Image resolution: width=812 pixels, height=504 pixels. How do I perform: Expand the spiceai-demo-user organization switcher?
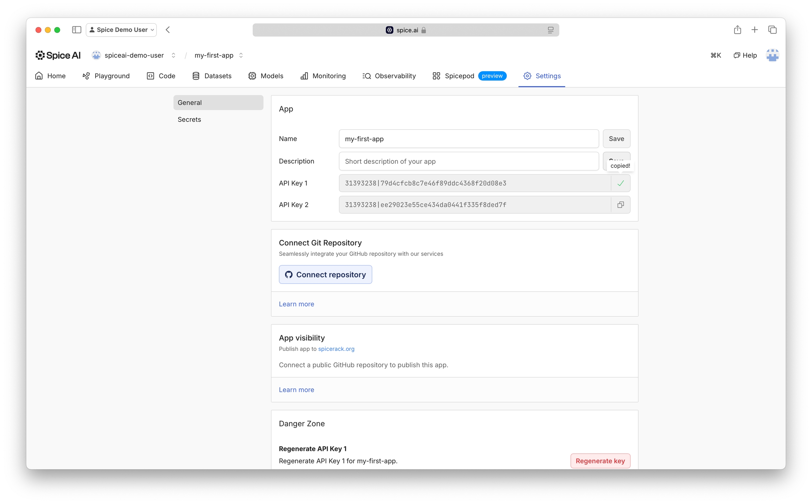click(x=173, y=55)
